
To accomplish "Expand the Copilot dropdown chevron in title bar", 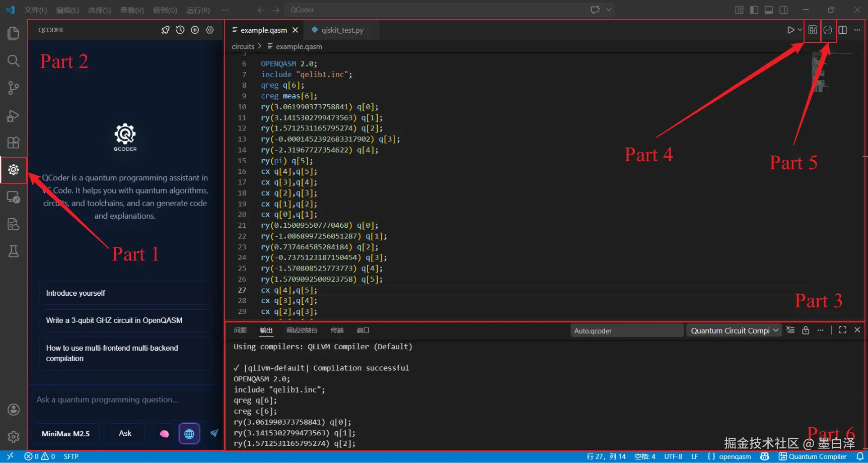I will (x=609, y=10).
